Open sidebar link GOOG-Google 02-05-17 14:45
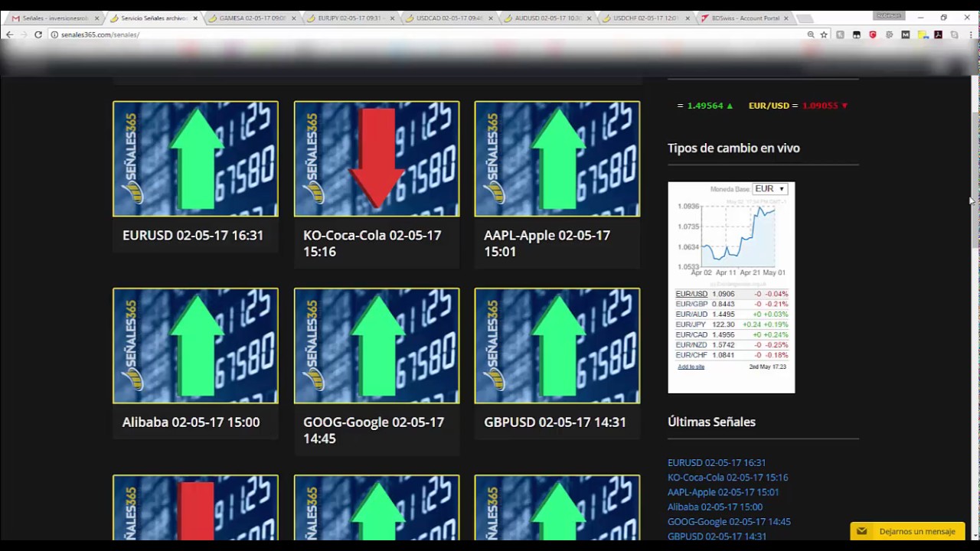Viewport: 980px width, 551px height. (x=729, y=521)
